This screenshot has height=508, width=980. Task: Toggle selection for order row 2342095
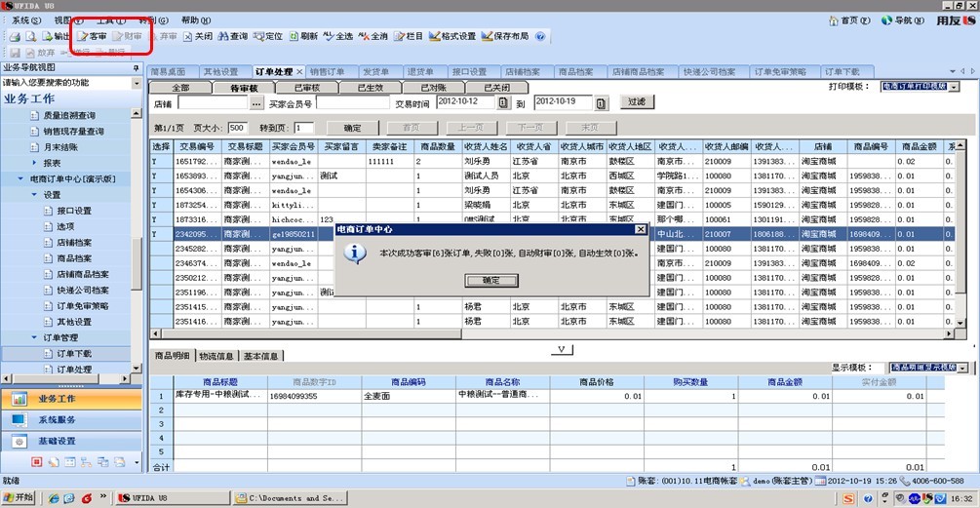pyautogui.click(x=161, y=234)
